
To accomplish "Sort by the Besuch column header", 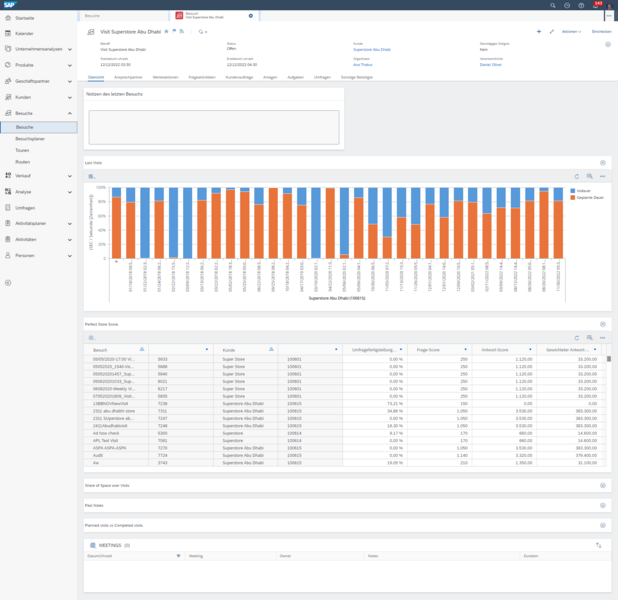I will pyautogui.click(x=100, y=350).
